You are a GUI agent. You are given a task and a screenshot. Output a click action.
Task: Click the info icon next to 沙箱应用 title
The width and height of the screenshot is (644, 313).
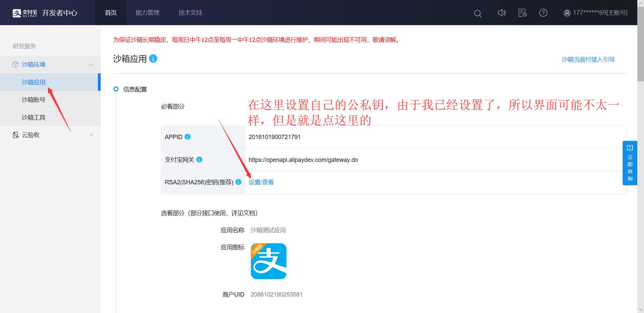click(153, 59)
